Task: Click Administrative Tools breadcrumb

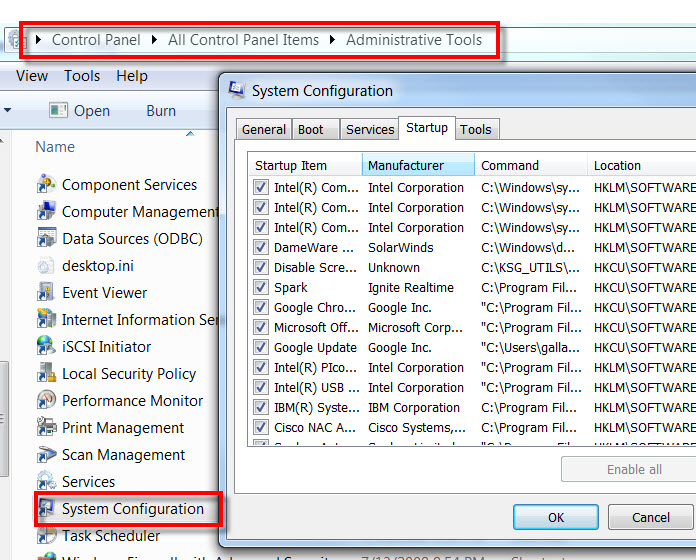Action: [x=414, y=39]
